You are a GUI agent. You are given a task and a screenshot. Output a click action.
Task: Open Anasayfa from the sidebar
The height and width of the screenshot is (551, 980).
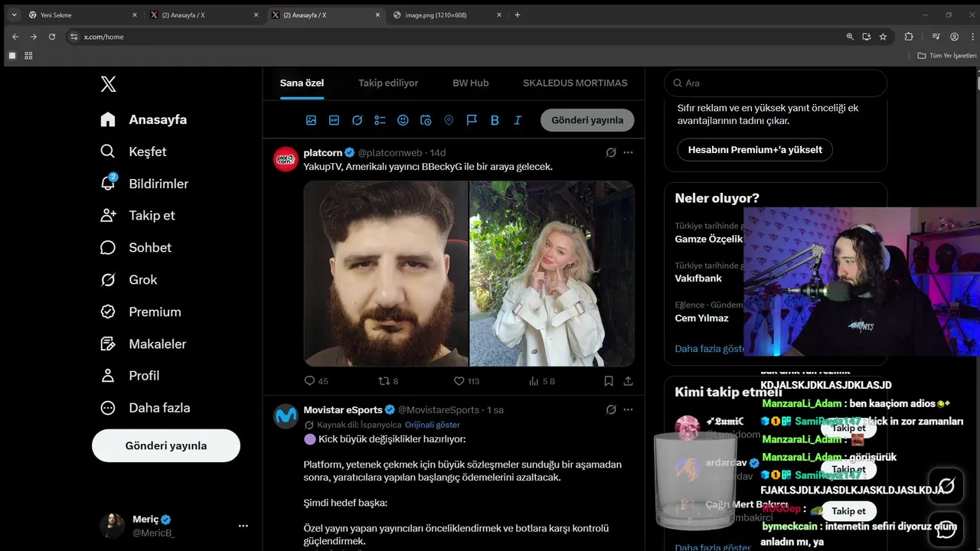tap(144, 119)
